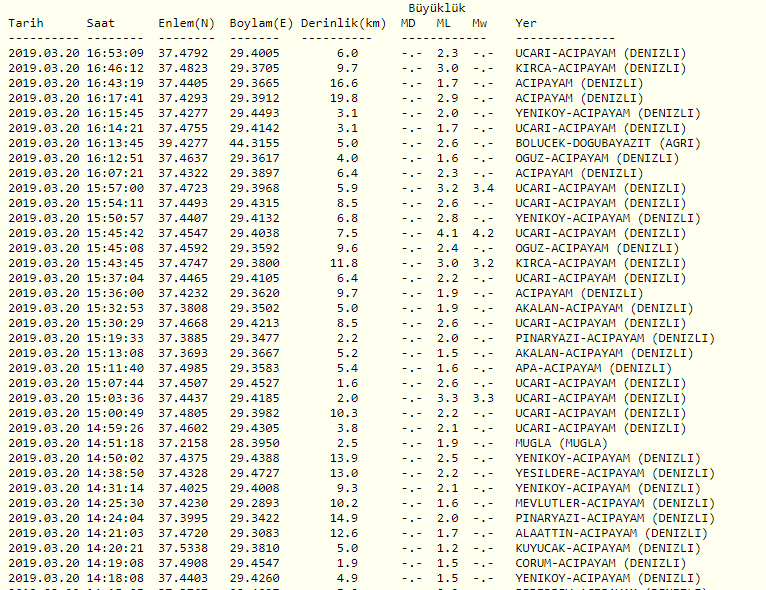
Task: Select latitude value 37.4792
Action: tap(183, 53)
